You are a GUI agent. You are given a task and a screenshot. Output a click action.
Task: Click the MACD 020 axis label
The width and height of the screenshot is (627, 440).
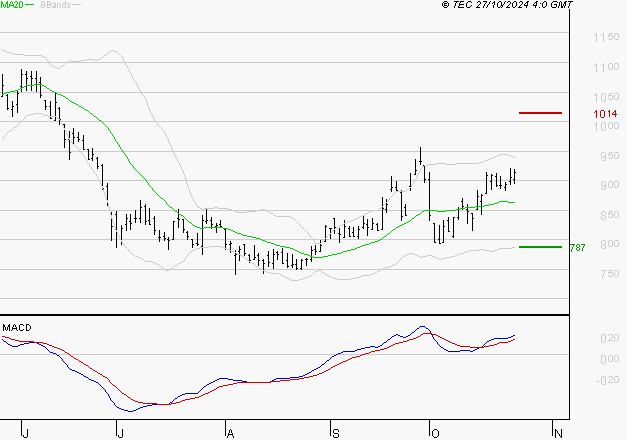click(609, 338)
